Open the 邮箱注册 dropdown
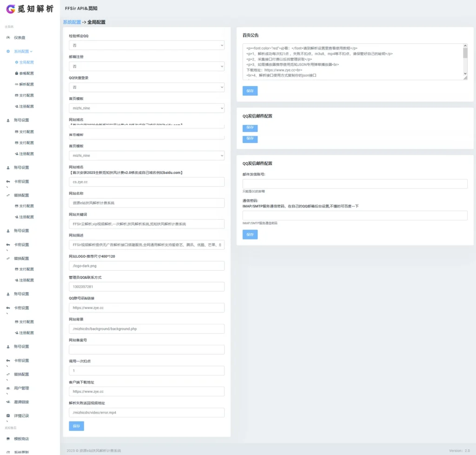Viewport: 476px width, 455px height. 146,67
